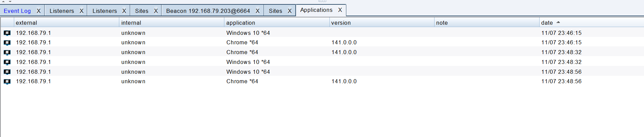Click date 11/07 23:48:56 in the Windows 10 row

[x=562, y=72]
